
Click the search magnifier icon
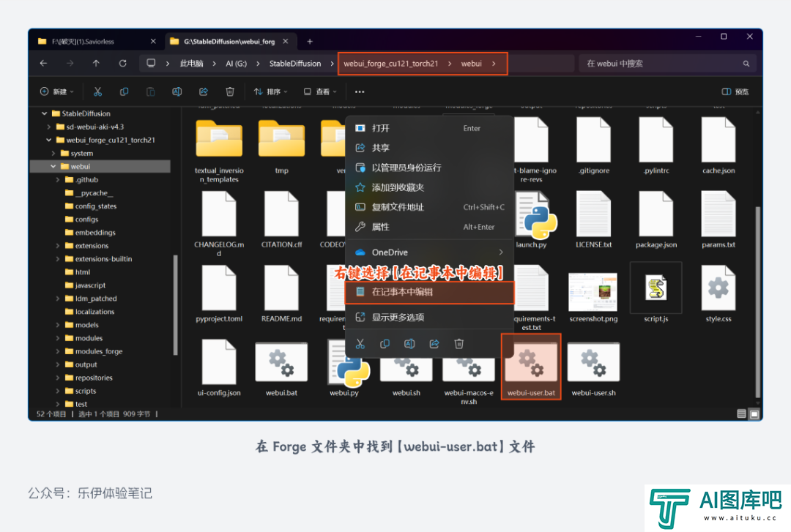[746, 64]
